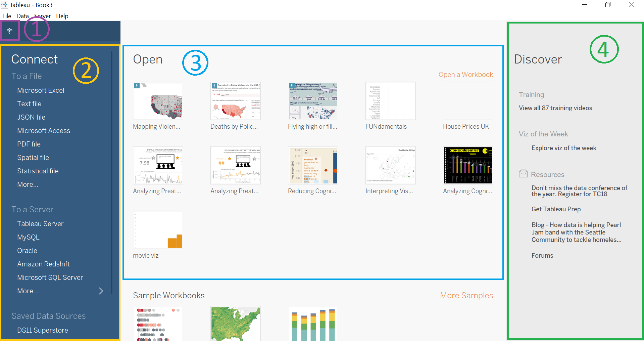
Task: Open the Flying high or fili... thumbnail
Action: [313, 101]
